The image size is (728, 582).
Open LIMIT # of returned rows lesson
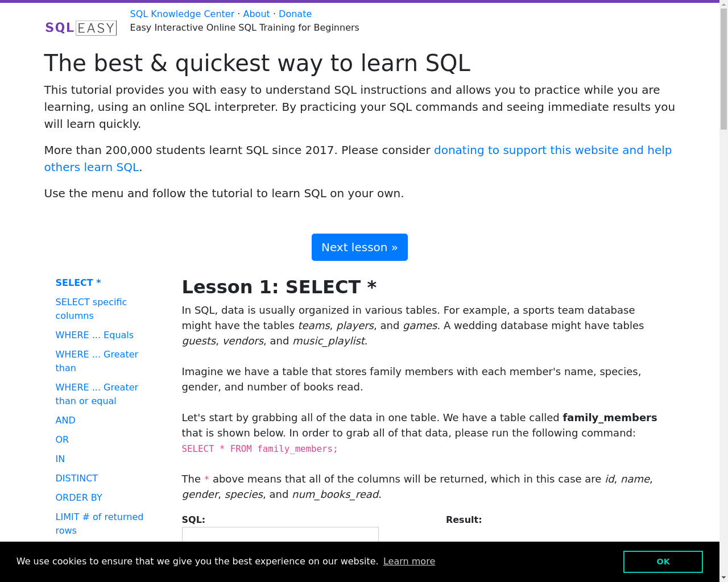click(100, 523)
